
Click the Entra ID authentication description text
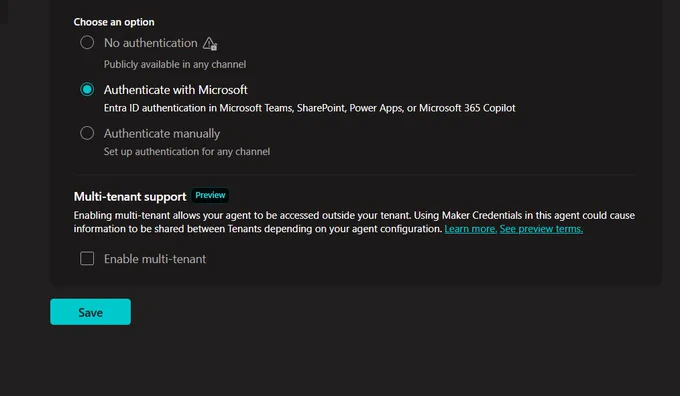tap(310, 108)
